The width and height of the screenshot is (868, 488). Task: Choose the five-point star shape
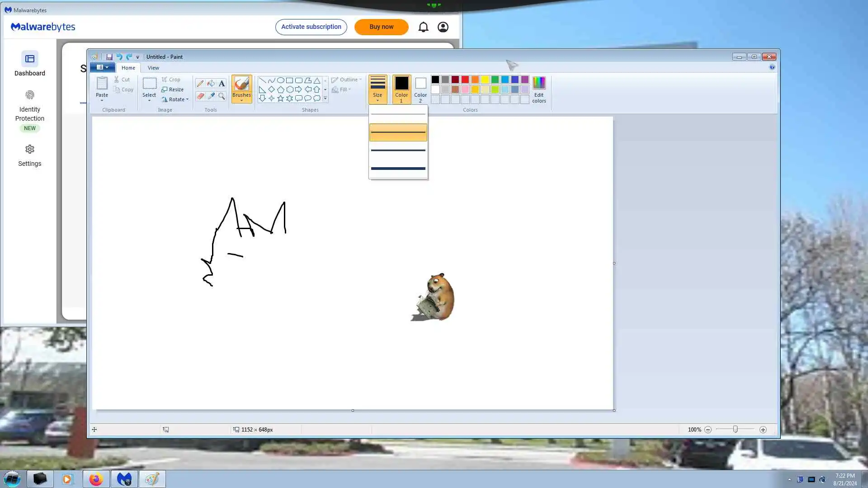tap(280, 98)
